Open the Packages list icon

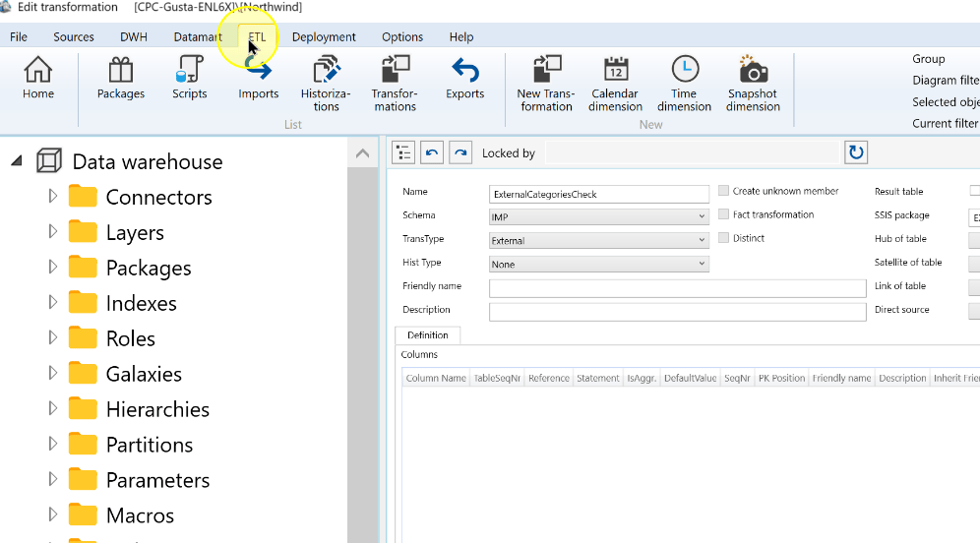tap(121, 78)
